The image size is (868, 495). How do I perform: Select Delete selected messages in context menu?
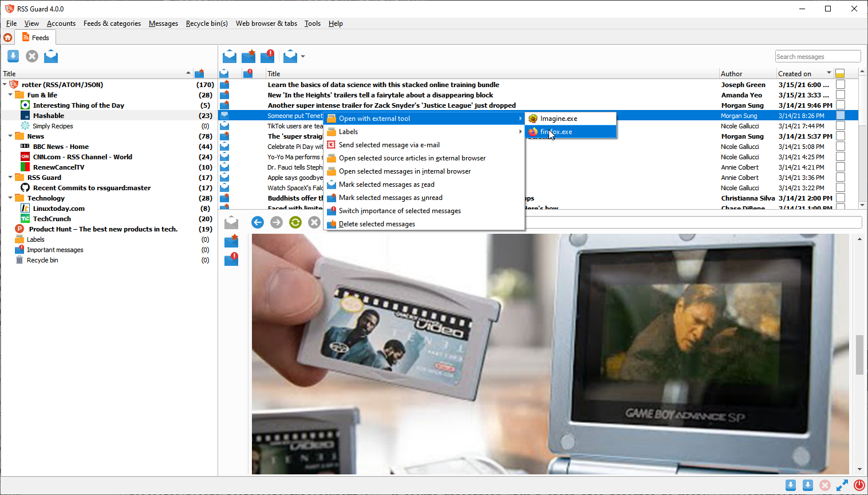377,224
